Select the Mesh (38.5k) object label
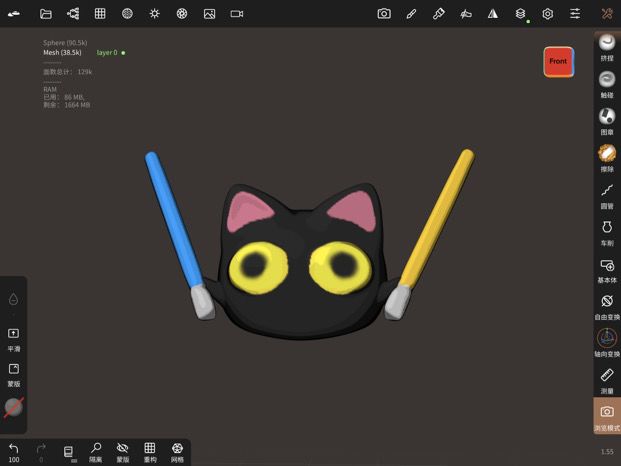This screenshot has height=466, width=621. click(62, 53)
